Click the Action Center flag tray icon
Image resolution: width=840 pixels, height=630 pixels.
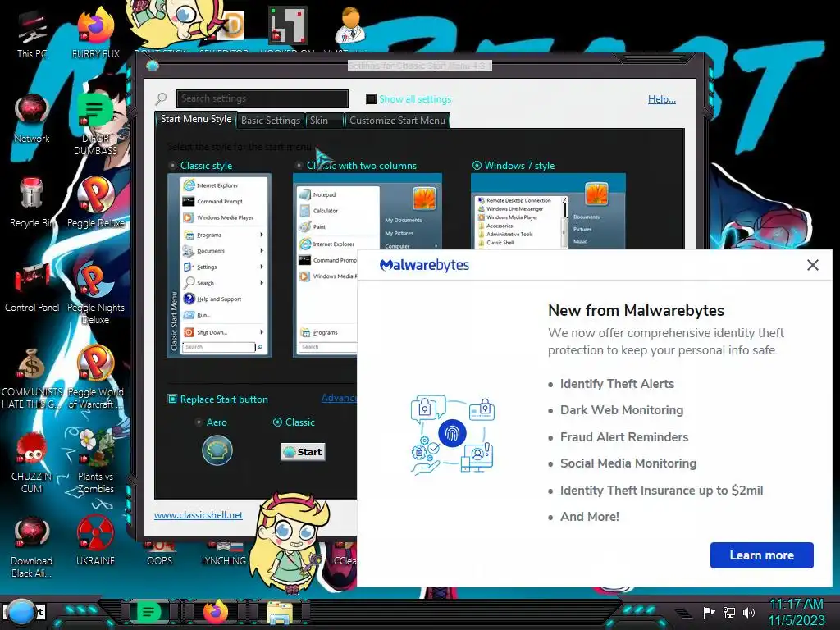click(x=709, y=612)
